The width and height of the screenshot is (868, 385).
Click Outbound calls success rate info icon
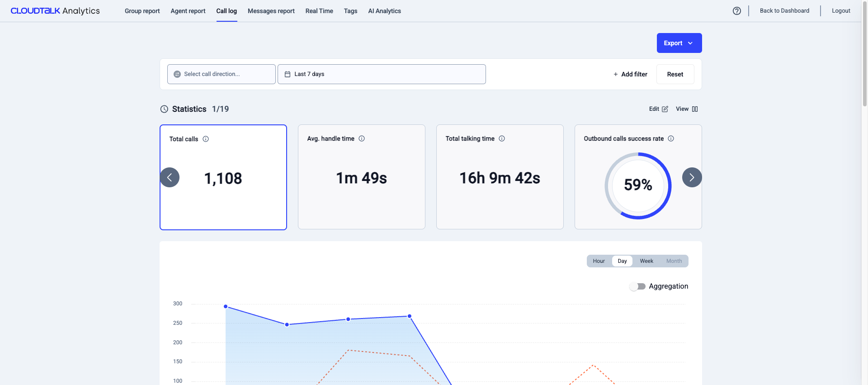pyautogui.click(x=671, y=138)
